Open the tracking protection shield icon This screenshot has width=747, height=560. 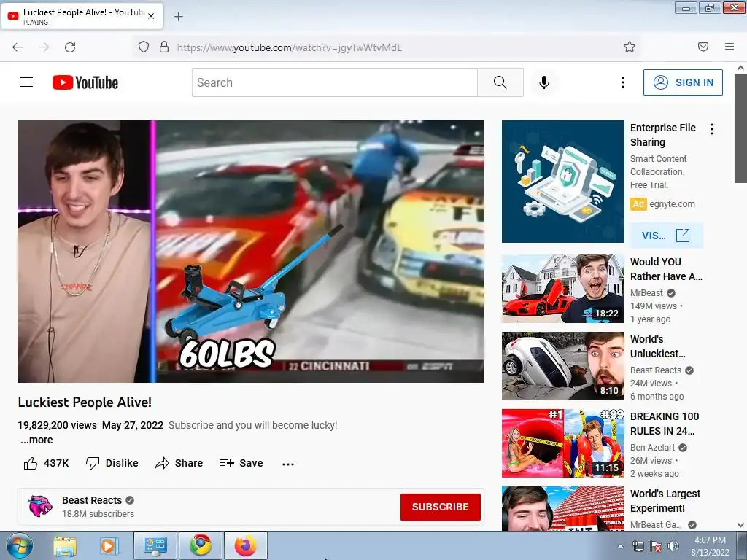[144, 47]
